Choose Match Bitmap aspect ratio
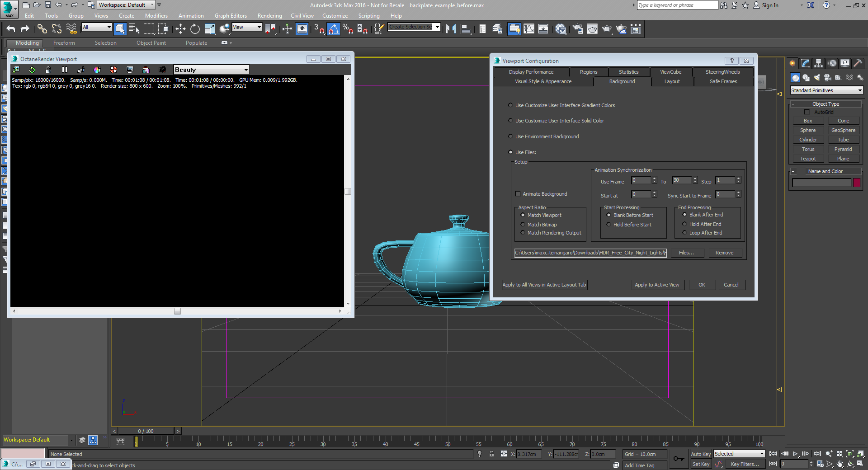868x470 pixels. coord(523,225)
